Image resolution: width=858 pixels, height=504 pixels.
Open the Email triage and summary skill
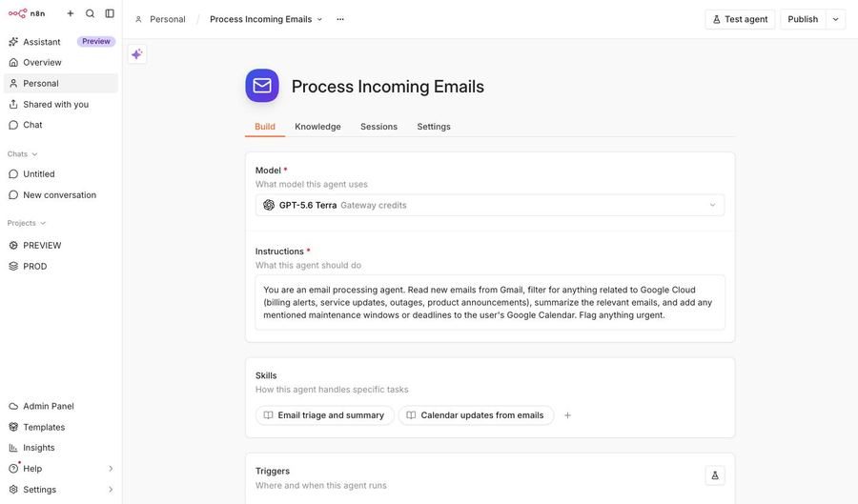coord(324,415)
